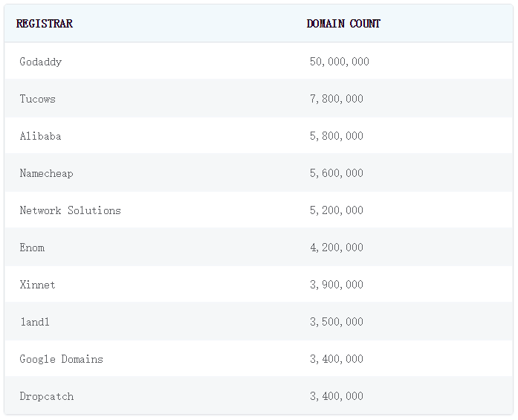Click the 4,200,000 count for Enom
This screenshot has height=420, width=518.
(336, 248)
